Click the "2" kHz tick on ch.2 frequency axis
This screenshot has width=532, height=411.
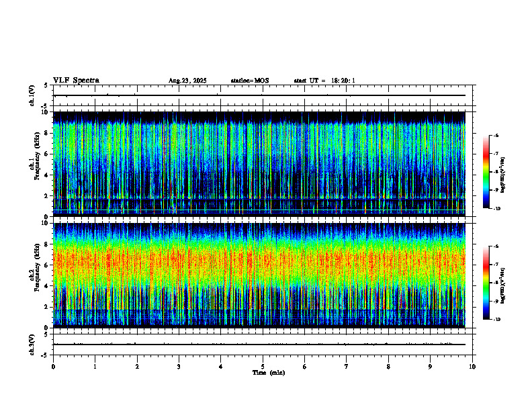click(x=47, y=307)
